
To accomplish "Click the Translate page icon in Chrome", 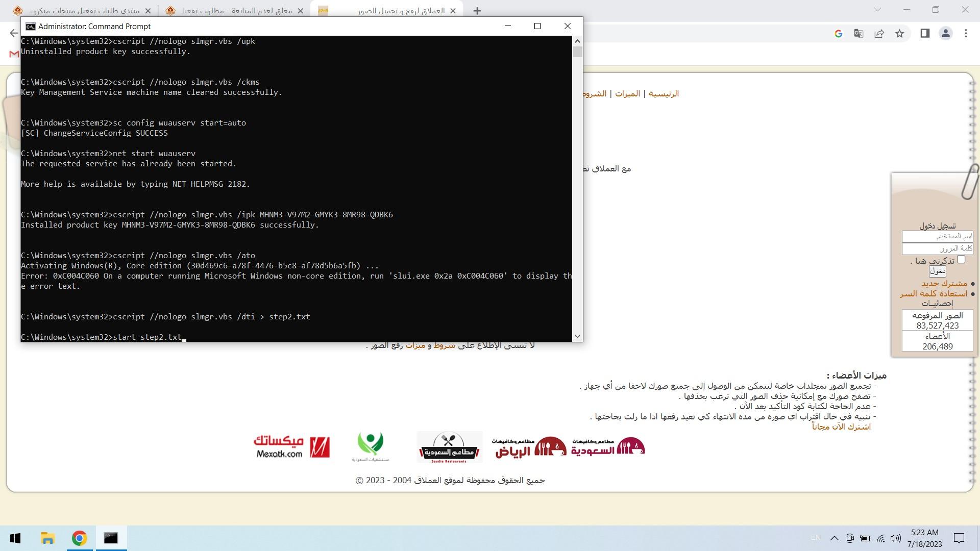I will click(859, 34).
